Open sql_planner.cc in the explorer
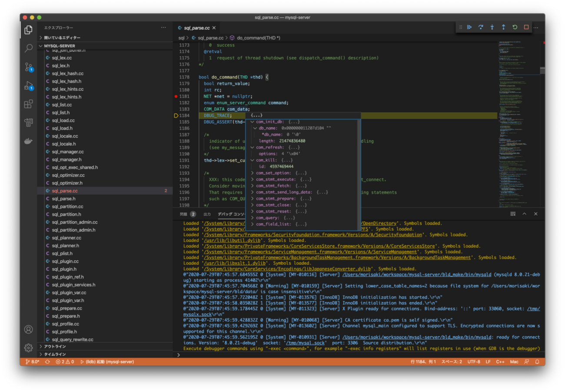 pyautogui.click(x=66, y=238)
